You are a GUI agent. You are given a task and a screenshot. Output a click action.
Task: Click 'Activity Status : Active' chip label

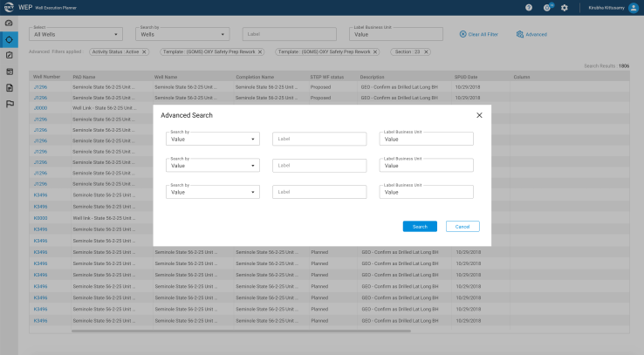(115, 52)
